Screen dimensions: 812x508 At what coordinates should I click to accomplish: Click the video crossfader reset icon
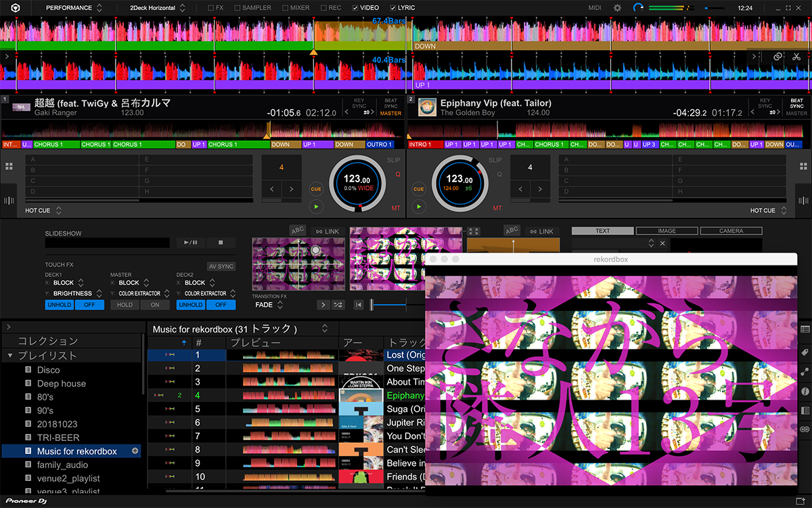(359, 305)
